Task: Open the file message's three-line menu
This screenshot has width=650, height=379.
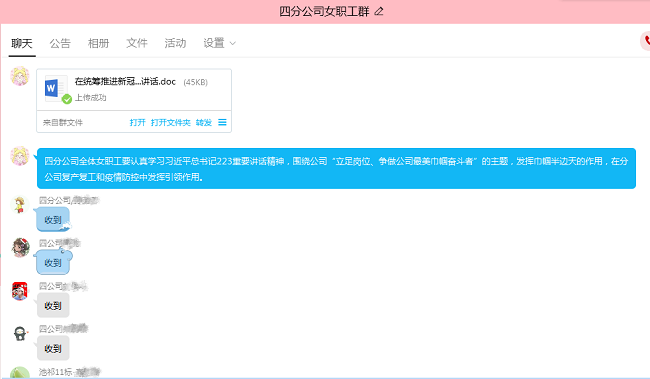Action: (222, 122)
